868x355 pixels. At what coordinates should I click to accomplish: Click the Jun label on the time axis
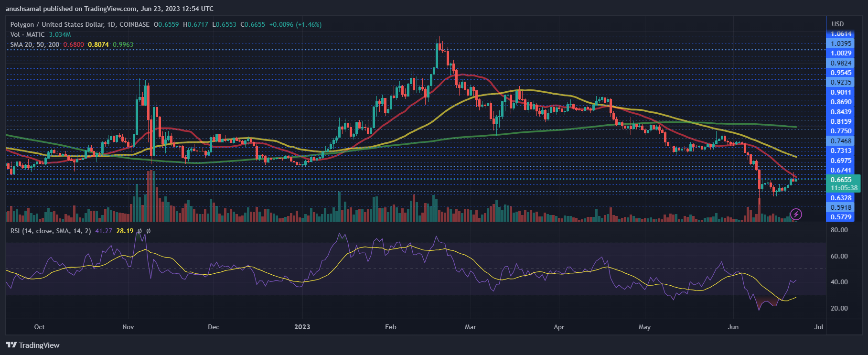click(x=733, y=327)
